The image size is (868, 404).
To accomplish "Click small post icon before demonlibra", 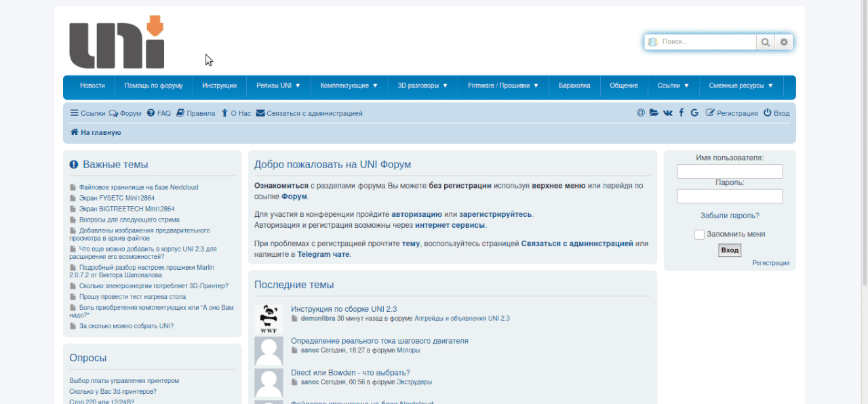I will 295,318.
